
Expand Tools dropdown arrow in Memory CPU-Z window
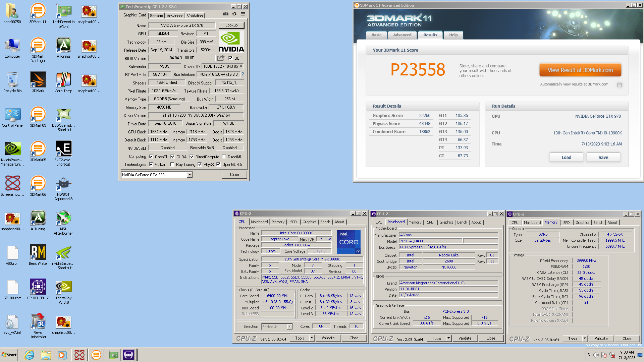coord(585,339)
